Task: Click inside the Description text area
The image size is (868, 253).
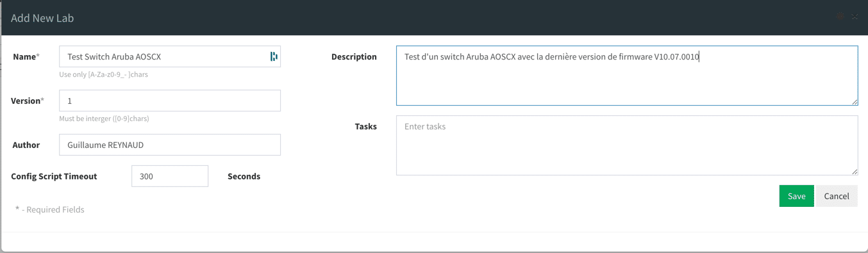Action: tap(627, 76)
